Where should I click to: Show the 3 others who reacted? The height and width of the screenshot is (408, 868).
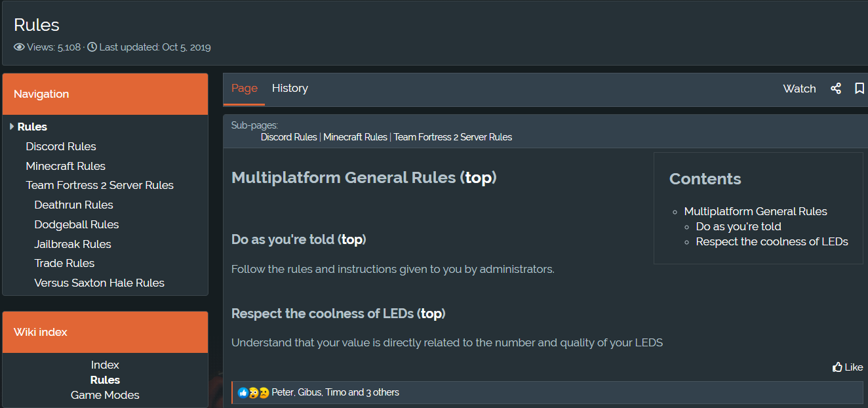pos(382,392)
